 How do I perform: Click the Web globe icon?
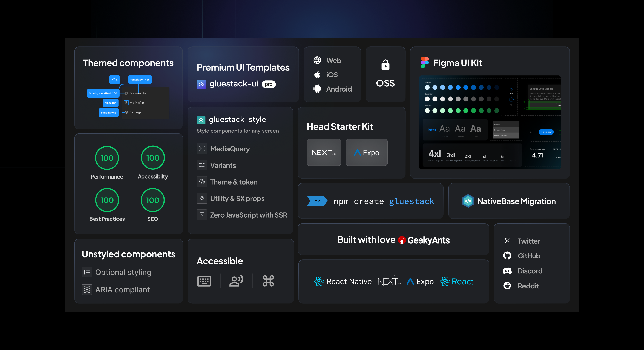(317, 60)
